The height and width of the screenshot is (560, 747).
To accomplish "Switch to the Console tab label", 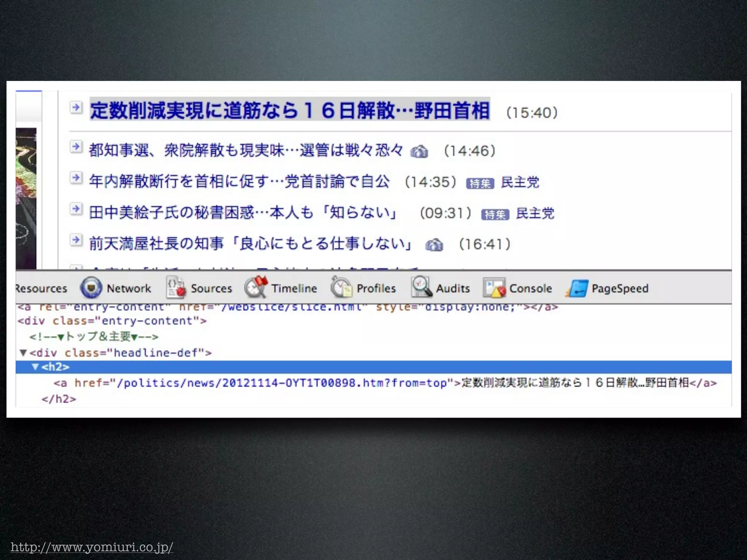I will [x=531, y=288].
